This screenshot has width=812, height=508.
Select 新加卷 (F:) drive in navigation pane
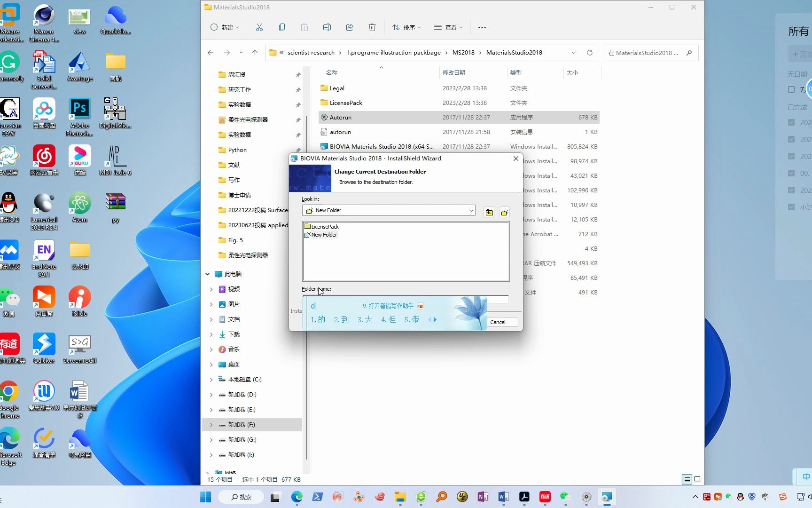[252, 425]
